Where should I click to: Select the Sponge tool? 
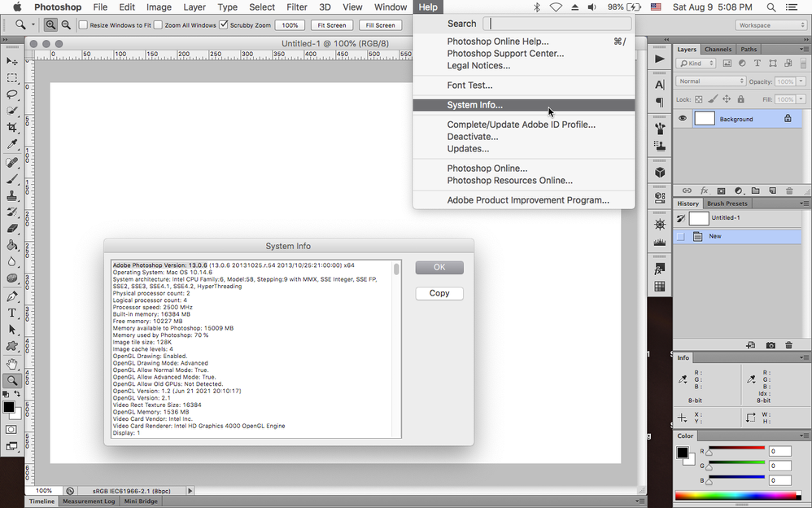tap(11, 278)
